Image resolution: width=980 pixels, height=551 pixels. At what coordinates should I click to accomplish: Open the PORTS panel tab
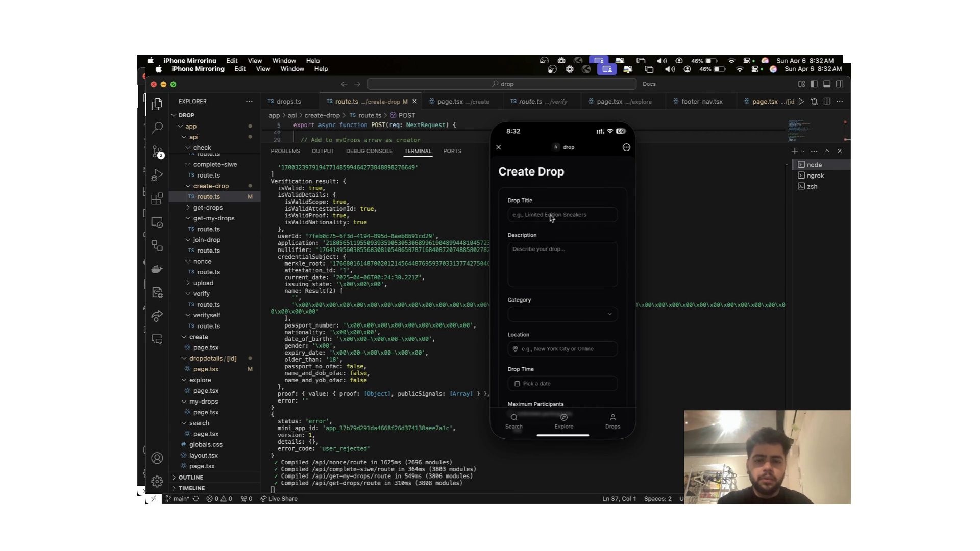(x=452, y=151)
